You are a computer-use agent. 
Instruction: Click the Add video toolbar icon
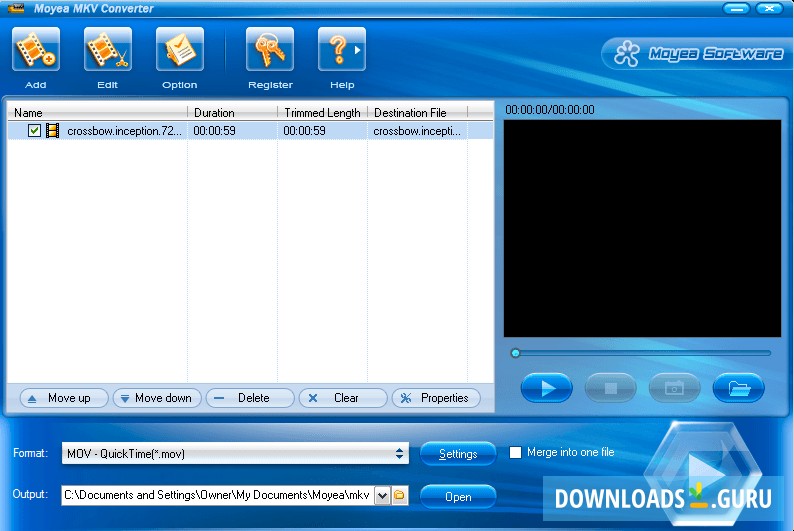tap(36, 49)
